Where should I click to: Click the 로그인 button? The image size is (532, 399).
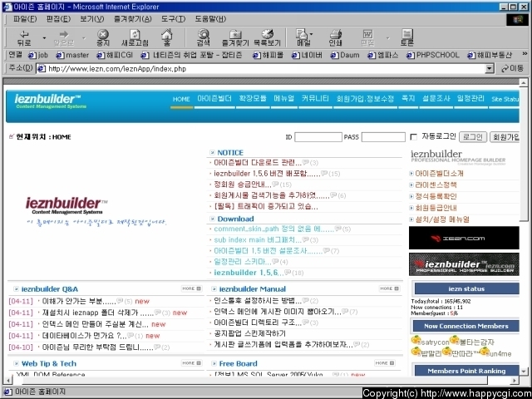tap(473, 136)
